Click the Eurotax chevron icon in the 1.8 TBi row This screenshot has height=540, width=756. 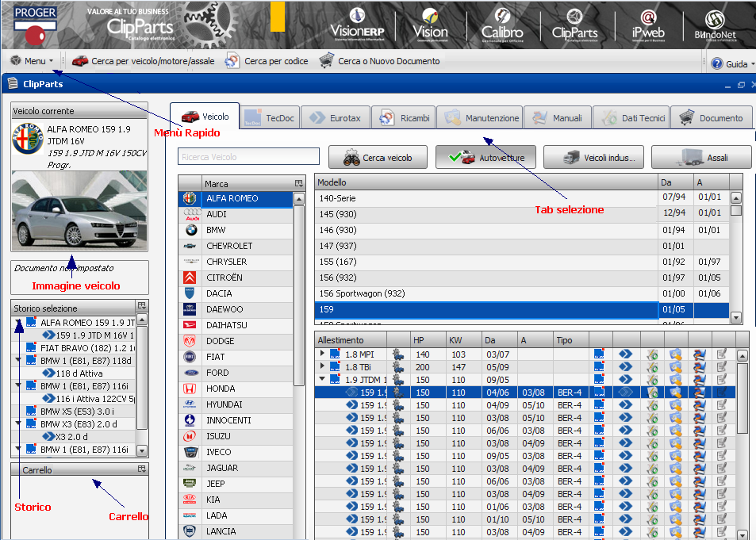[x=625, y=367]
